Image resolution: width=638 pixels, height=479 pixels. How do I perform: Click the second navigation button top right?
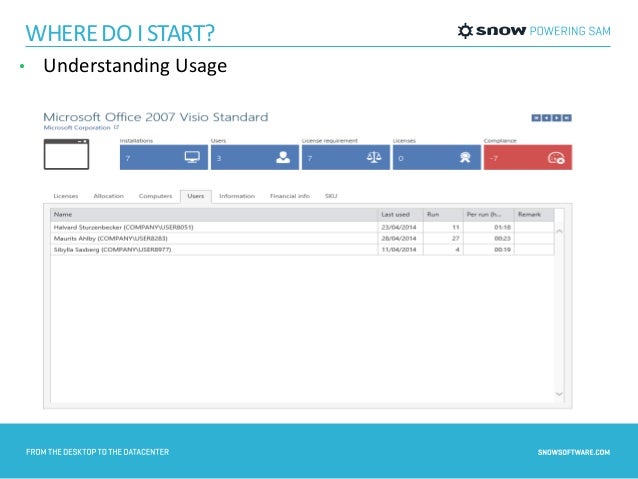[546, 118]
